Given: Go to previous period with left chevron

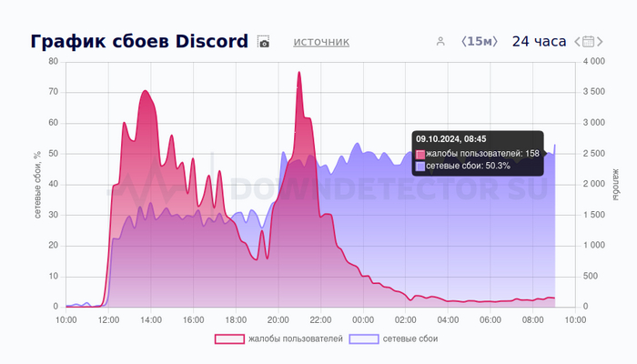Looking at the screenshot, I should click(577, 42).
